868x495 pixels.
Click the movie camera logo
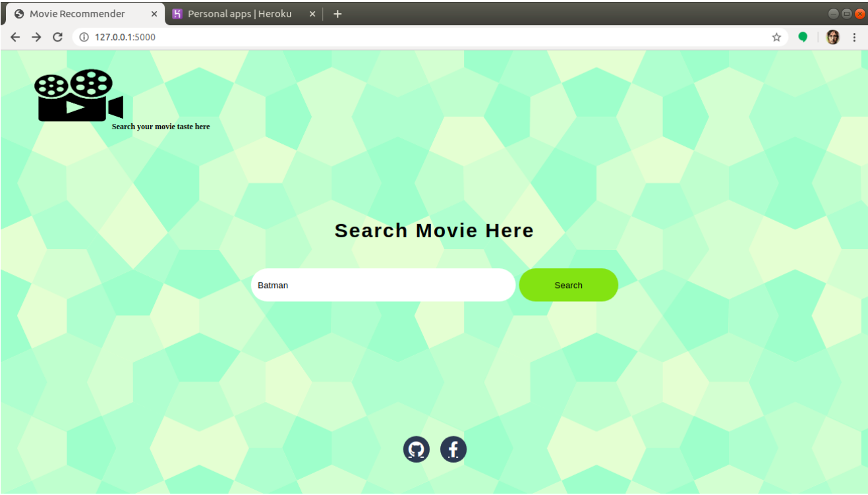(x=74, y=94)
